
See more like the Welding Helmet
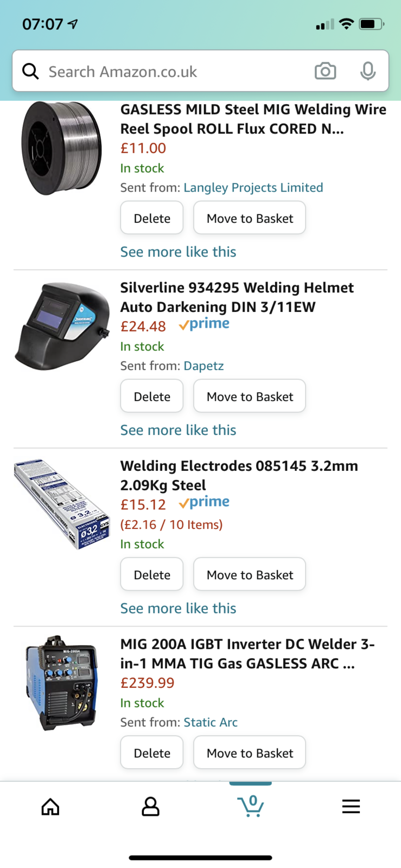(178, 430)
